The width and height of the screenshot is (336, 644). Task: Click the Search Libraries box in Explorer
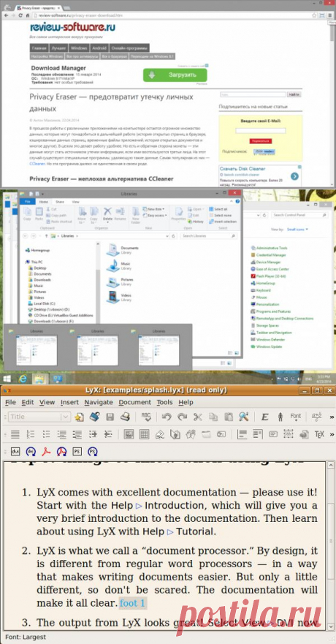(209, 236)
